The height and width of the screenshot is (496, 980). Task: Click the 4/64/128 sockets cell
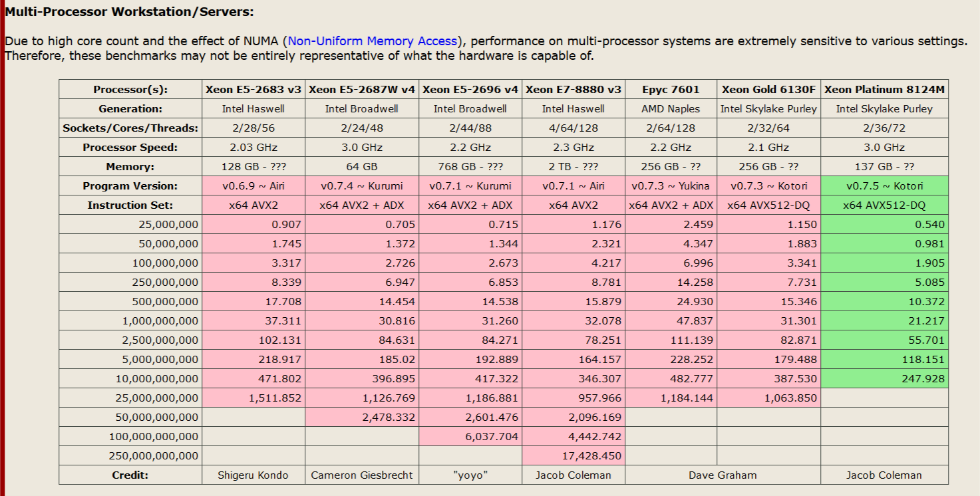[x=573, y=128]
